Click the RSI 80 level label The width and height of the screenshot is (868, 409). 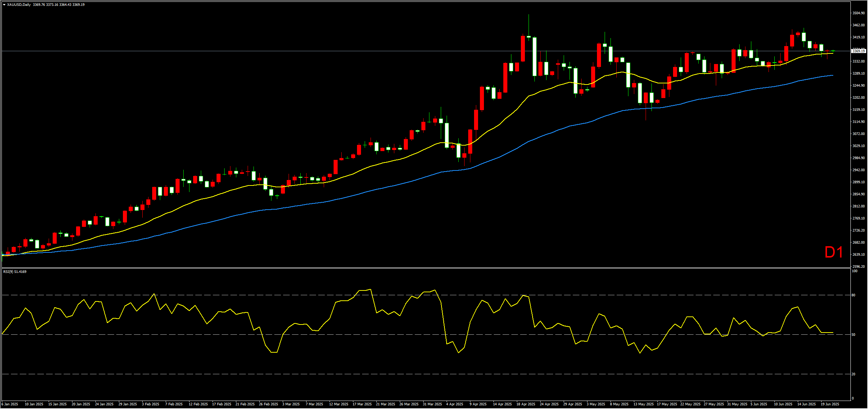[x=853, y=295]
